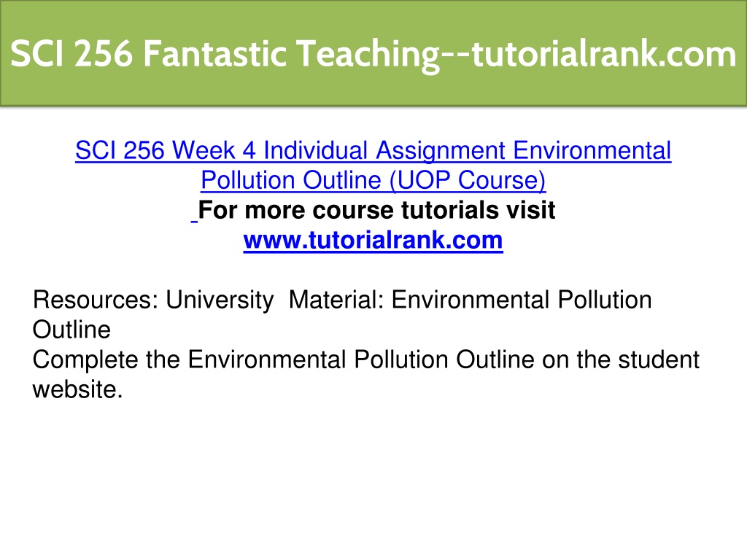The height and width of the screenshot is (560, 747).
Task: Click 'Environmental' in the first blue link line
Action: pos(592,150)
